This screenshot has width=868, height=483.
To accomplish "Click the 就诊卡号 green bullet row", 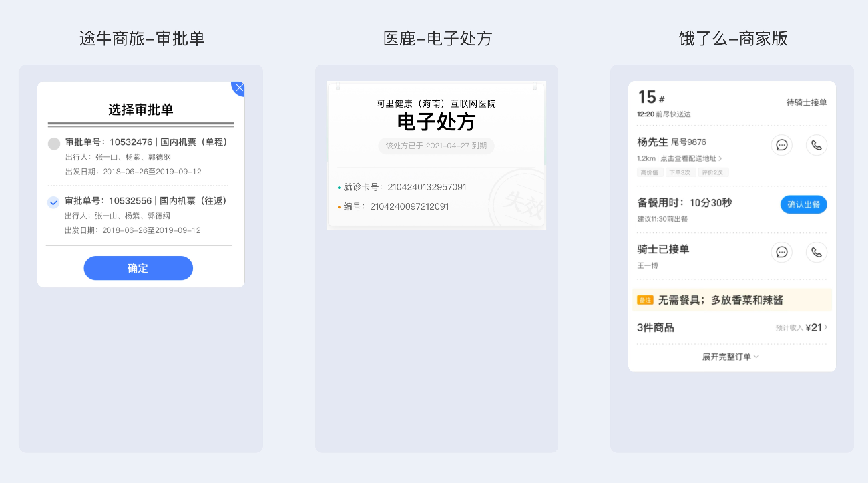I will coord(403,187).
